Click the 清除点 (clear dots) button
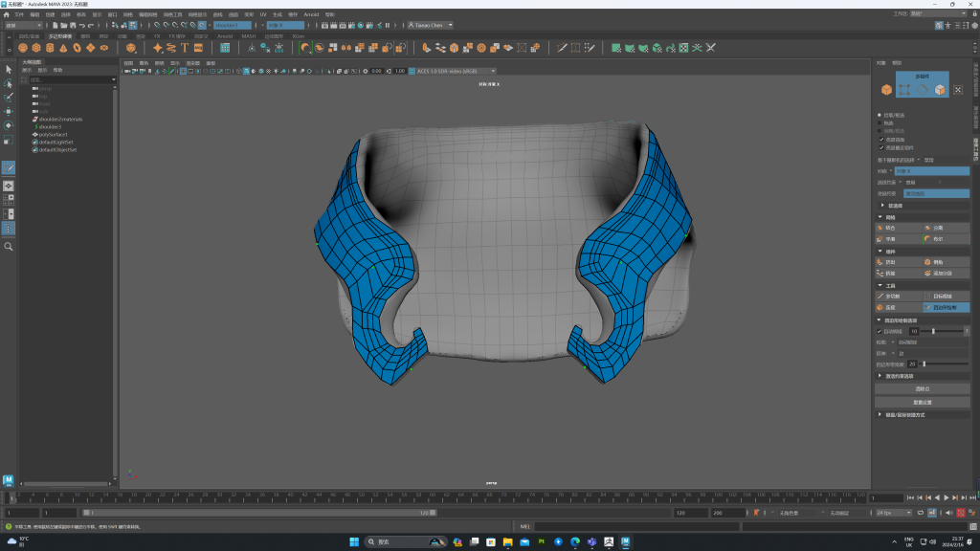This screenshot has height=551, width=980. click(923, 388)
